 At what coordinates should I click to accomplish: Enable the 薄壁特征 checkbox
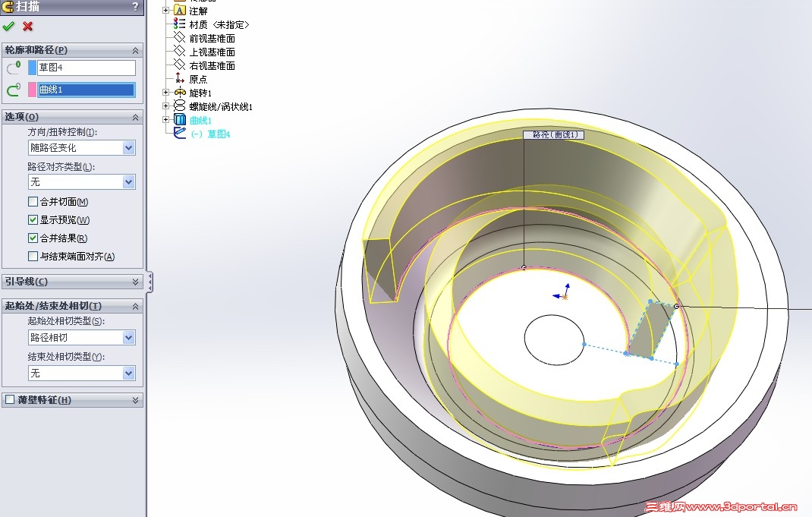[10, 399]
